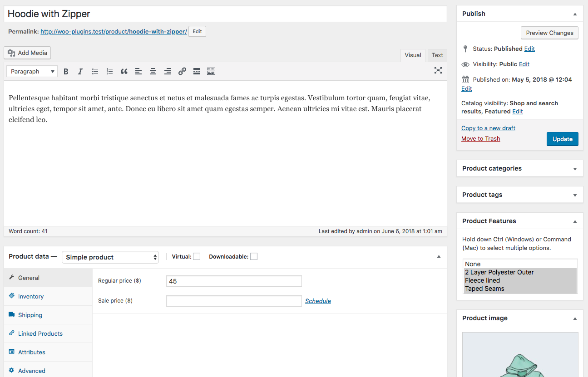Open the Simple product type dropdown
Viewport: 588px width, 377px height.
110,257
